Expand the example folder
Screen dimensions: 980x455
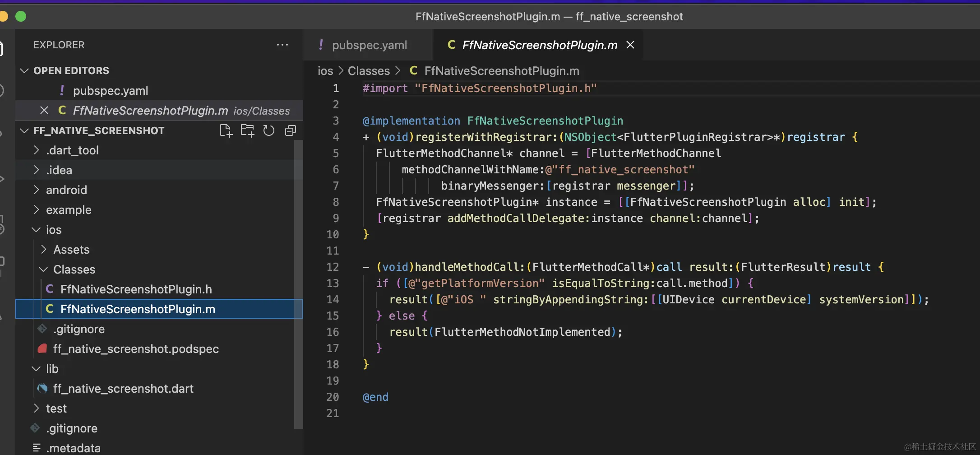37,209
